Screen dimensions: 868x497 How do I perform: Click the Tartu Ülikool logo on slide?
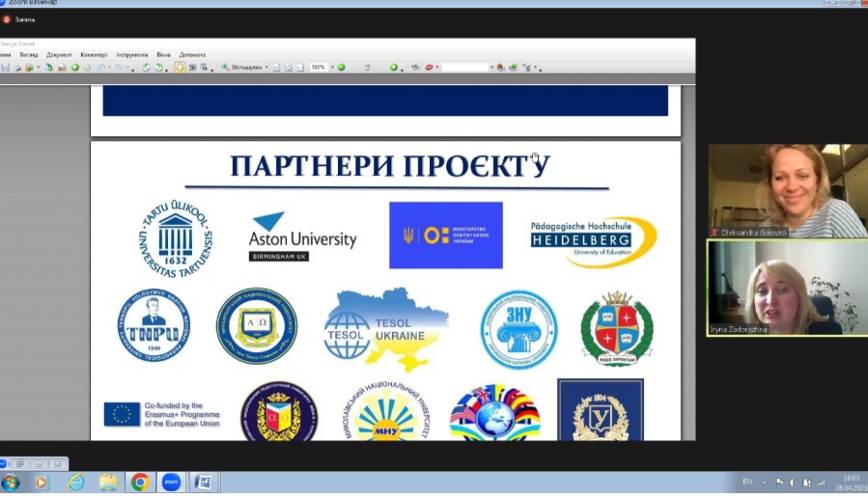click(x=176, y=238)
